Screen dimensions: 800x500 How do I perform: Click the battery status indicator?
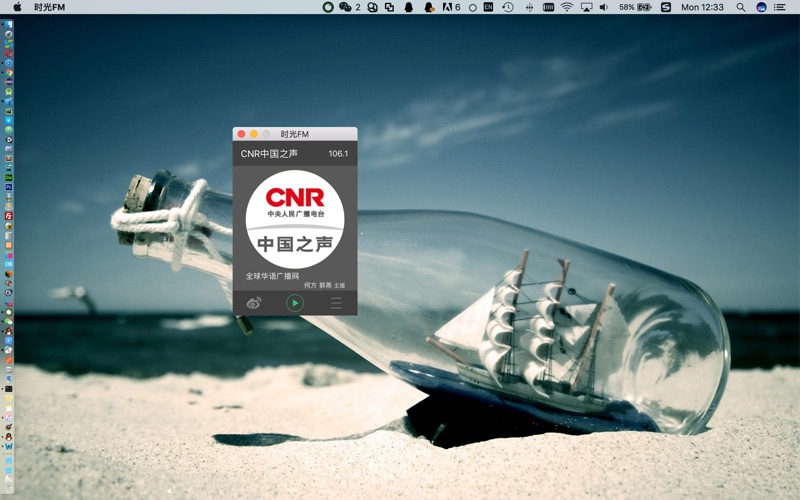click(x=635, y=7)
